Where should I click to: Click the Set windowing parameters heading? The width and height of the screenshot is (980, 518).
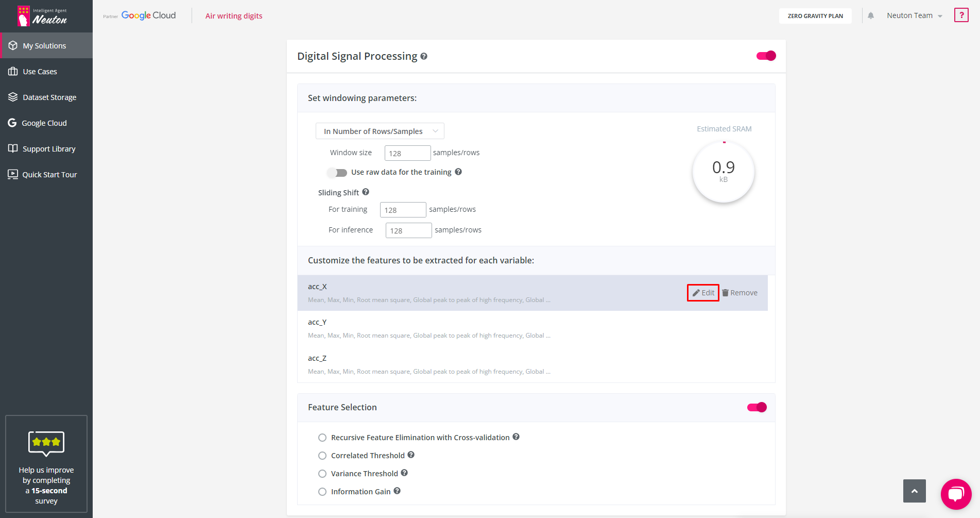click(x=362, y=98)
